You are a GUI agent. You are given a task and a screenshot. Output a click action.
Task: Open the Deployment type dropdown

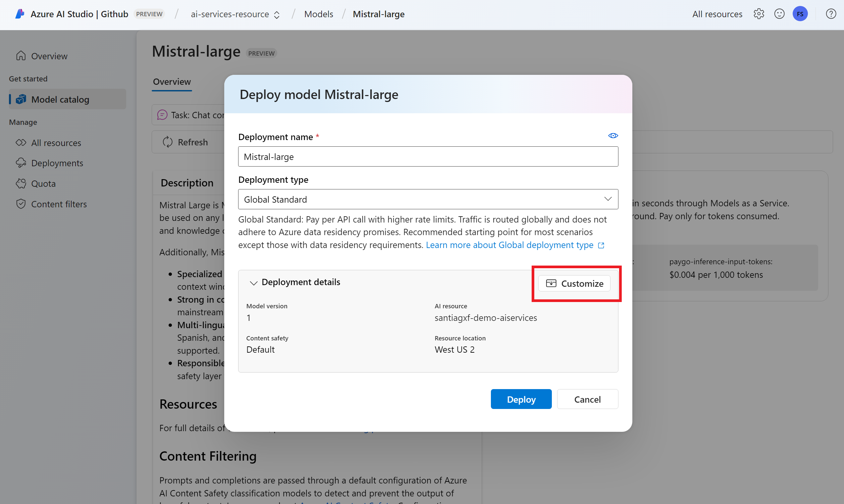(428, 199)
